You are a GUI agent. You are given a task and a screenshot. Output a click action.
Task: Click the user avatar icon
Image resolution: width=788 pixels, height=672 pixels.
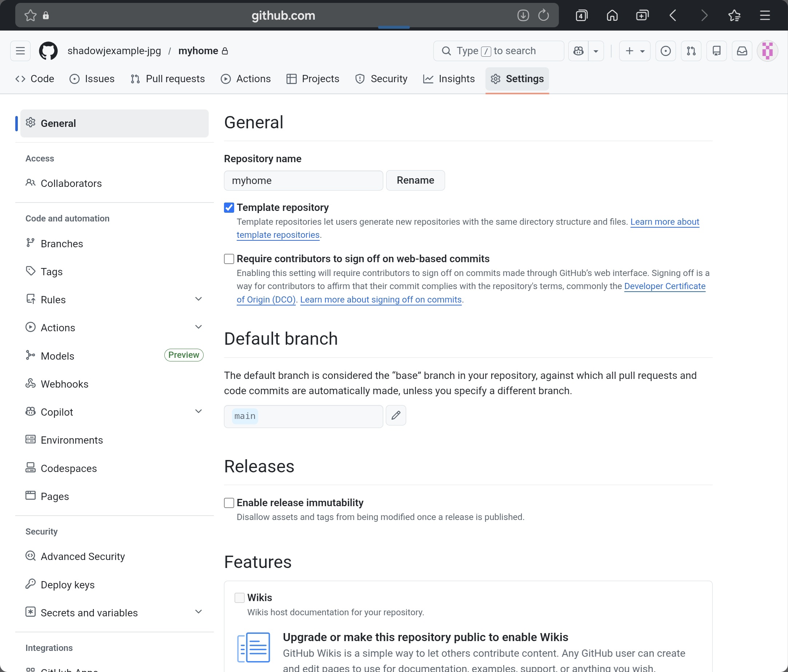pyautogui.click(x=767, y=51)
